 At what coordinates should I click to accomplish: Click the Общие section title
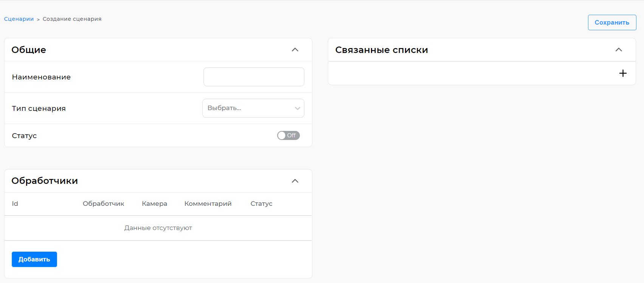[x=29, y=50]
